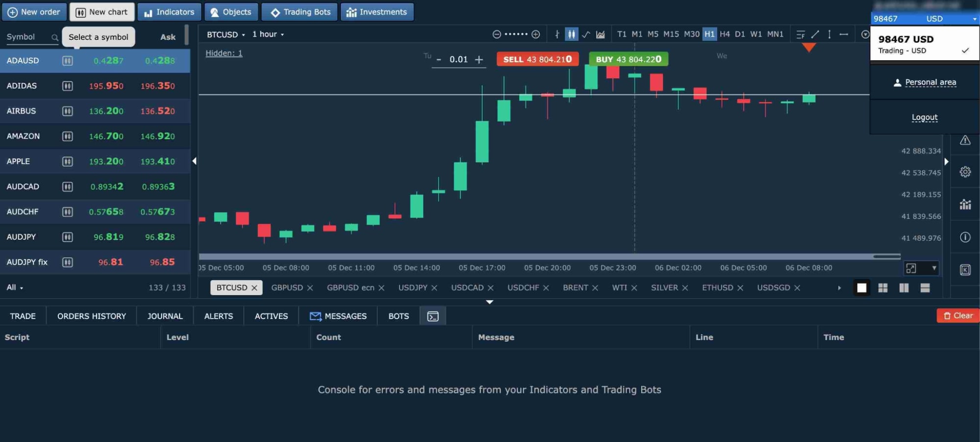The image size is (980, 442).
Task: Open keyboard shortcuts K icon
Action: pos(965,270)
